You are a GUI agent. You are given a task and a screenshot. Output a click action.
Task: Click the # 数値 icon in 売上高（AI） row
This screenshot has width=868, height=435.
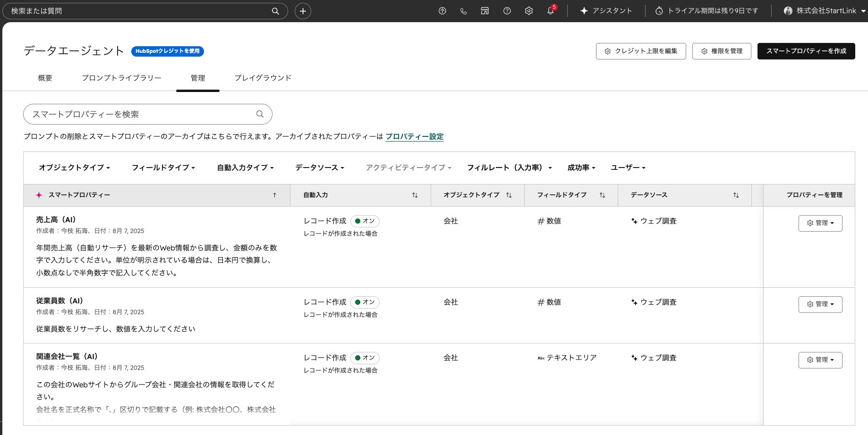(541, 221)
